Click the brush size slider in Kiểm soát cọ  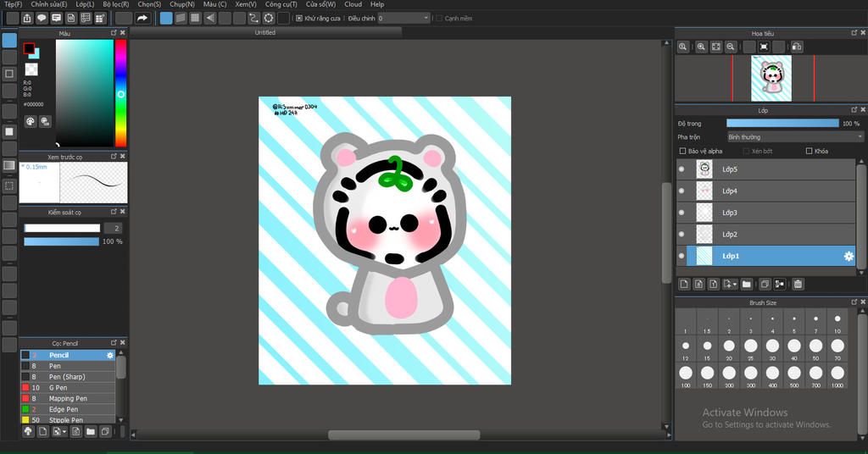62,228
